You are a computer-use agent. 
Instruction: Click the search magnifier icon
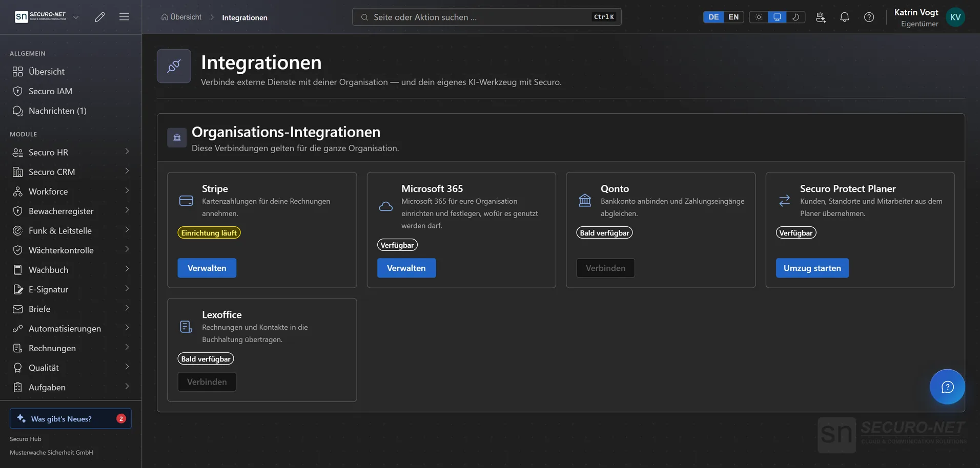(x=364, y=17)
